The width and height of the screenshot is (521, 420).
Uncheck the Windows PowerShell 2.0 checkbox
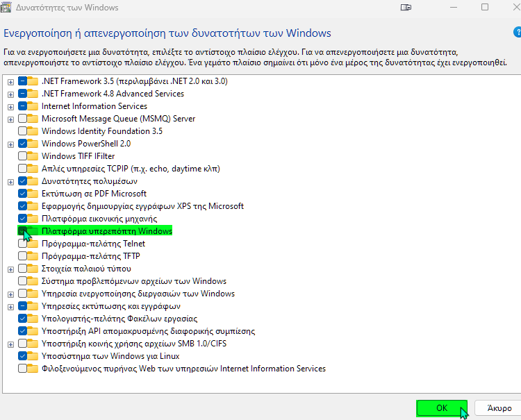[x=23, y=144]
